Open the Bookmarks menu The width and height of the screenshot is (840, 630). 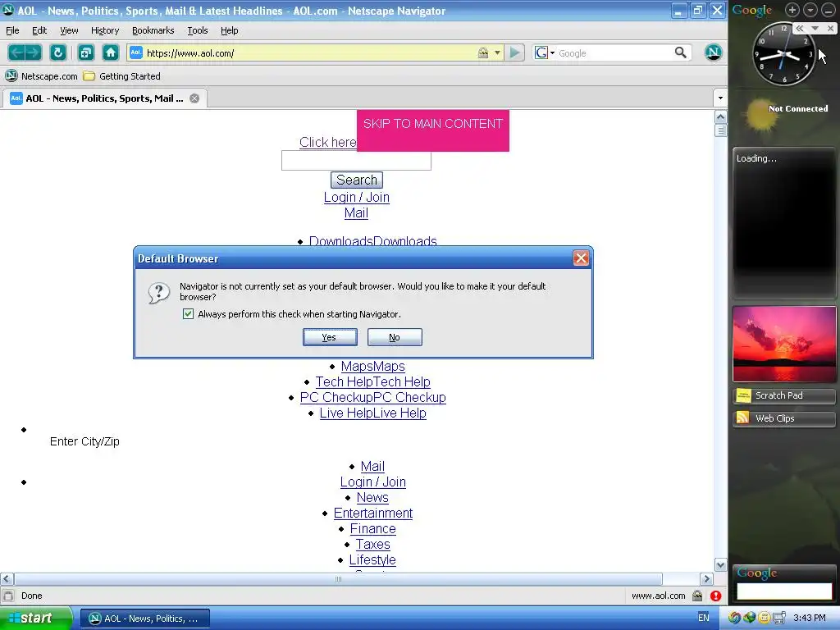[x=153, y=30]
